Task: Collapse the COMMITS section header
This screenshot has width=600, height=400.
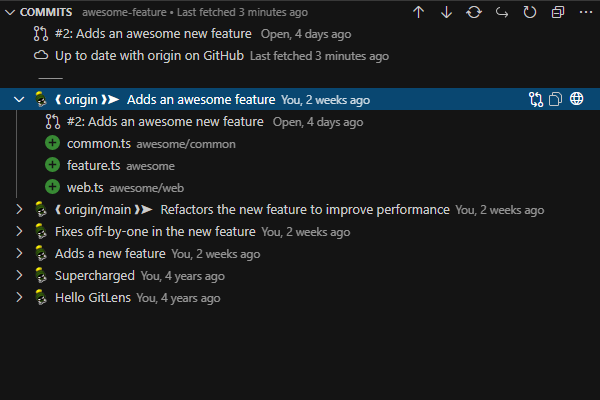Action: pos(10,12)
